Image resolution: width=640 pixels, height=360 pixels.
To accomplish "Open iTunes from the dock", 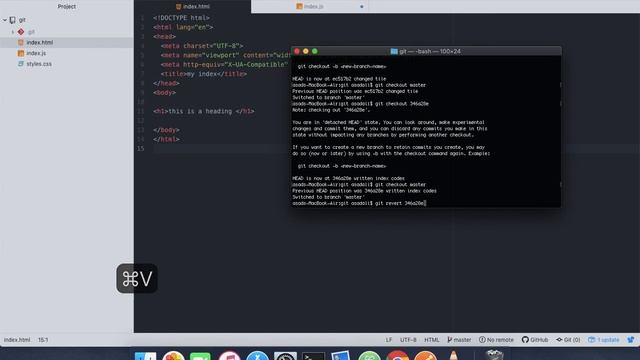I will 229,356.
